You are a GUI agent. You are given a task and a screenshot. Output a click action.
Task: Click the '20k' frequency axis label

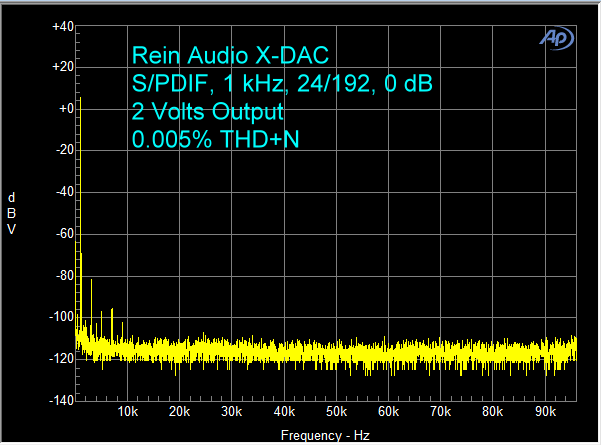179,412
